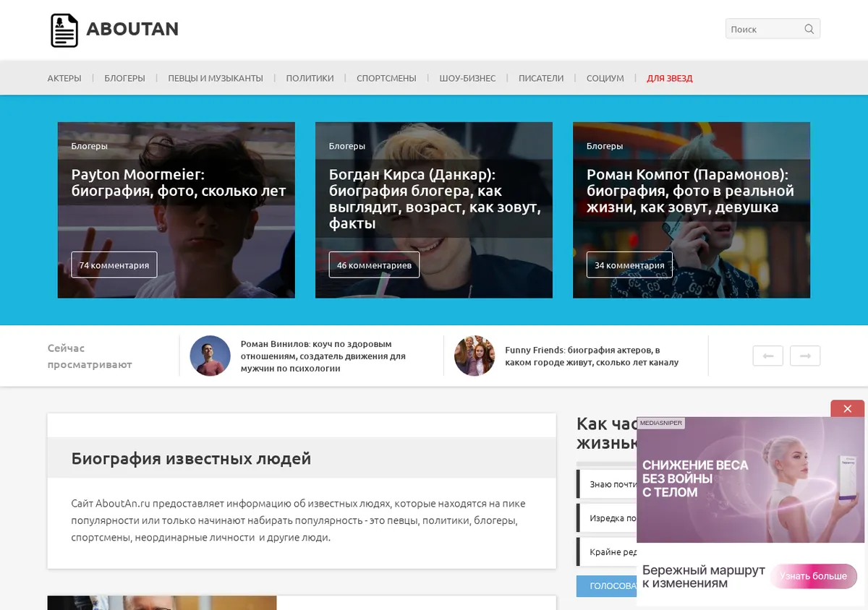Open 74 комментария button on Payton card
Screen dimensions: 868x610
(114, 265)
